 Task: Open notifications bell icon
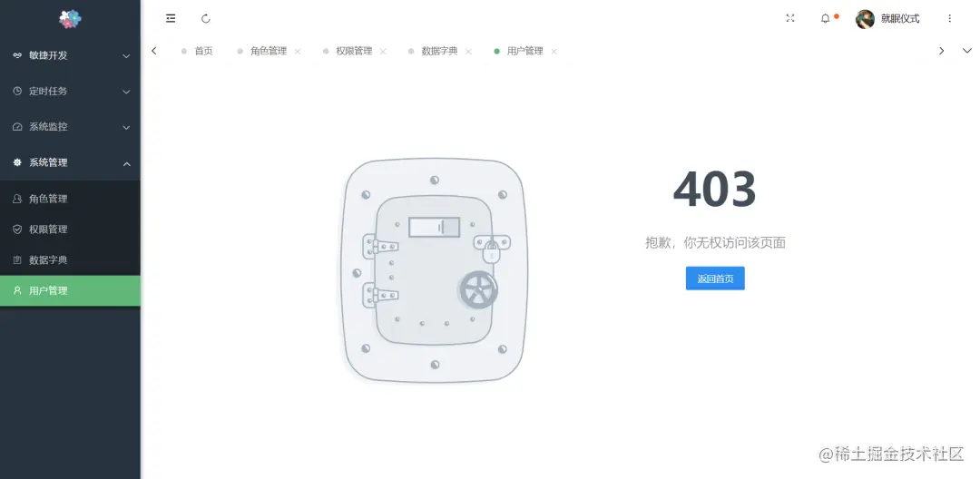tap(825, 19)
